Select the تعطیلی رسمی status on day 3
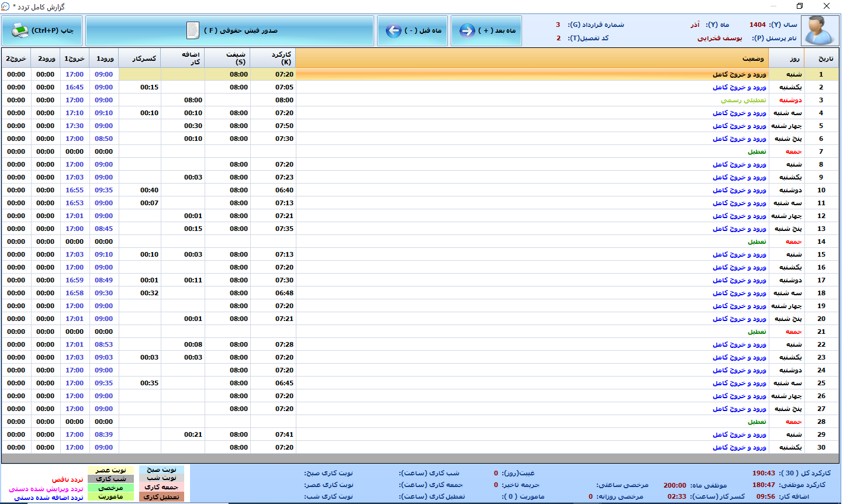This screenshot has width=843, height=504. point(743,100)
